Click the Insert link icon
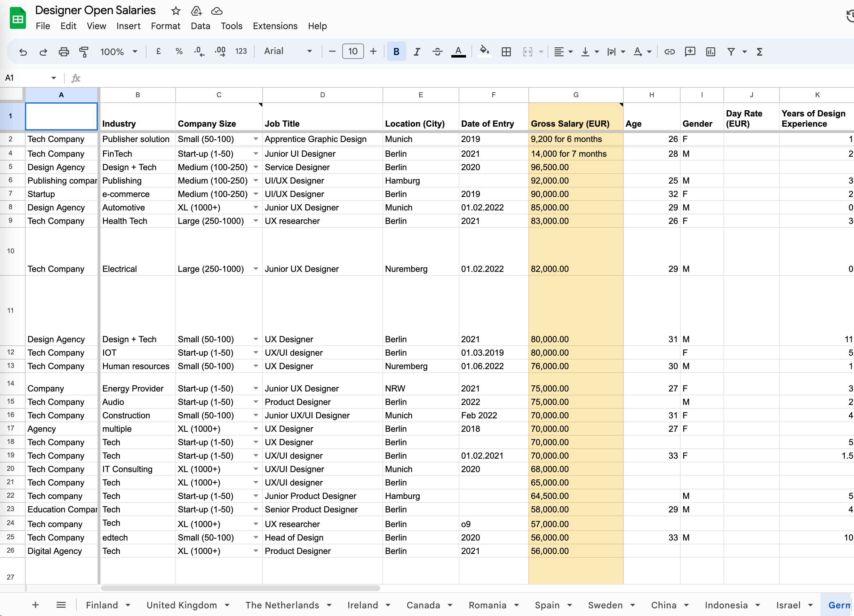This screenshot has width=854, height=616. tap(669, 51)
